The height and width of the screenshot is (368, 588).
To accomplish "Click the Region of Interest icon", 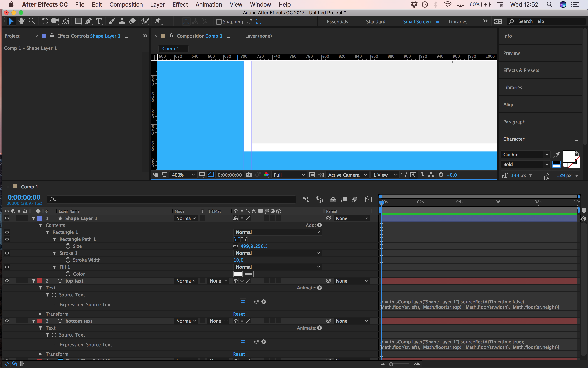I will coord(312,175).
